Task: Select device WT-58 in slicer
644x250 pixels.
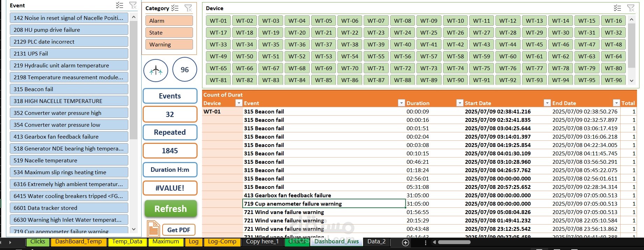Action: pos(455,56)
